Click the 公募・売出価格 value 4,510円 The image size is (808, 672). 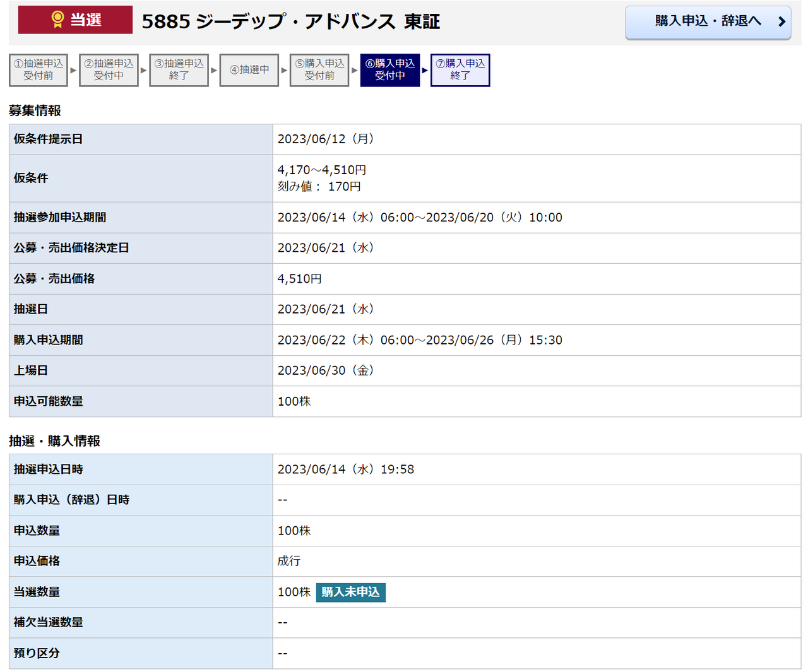(x=300, y=279)
